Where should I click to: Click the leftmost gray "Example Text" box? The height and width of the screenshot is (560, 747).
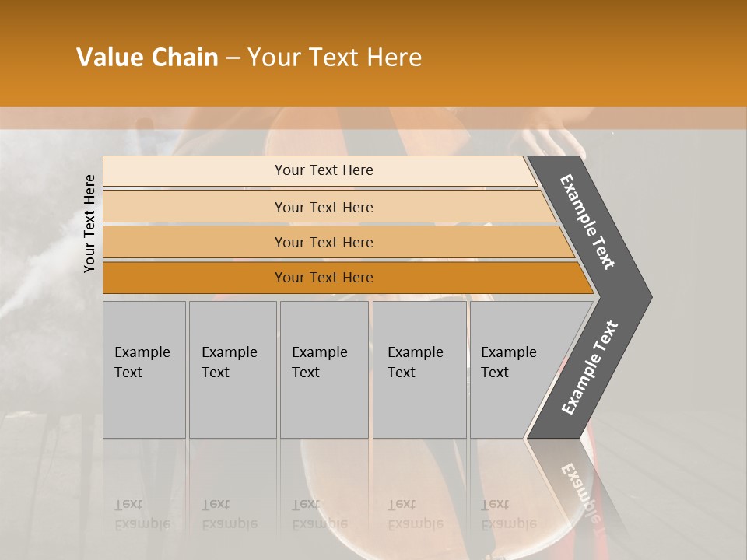144,369
